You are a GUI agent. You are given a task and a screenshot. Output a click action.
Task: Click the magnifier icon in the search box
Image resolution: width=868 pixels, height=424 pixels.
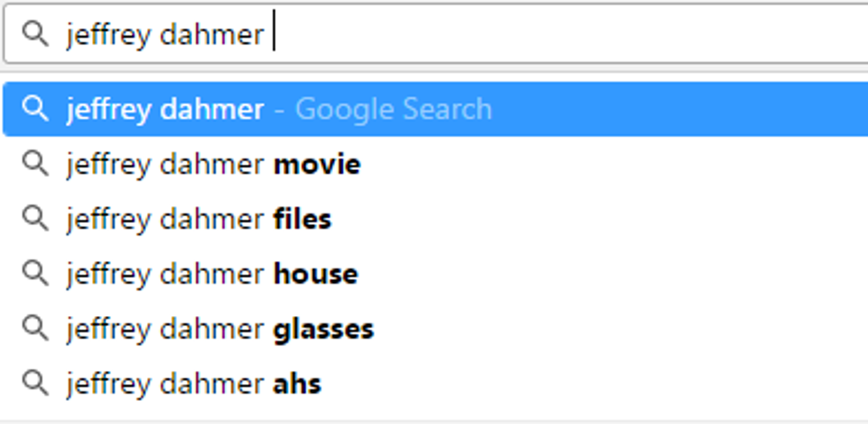click(35, 35)
